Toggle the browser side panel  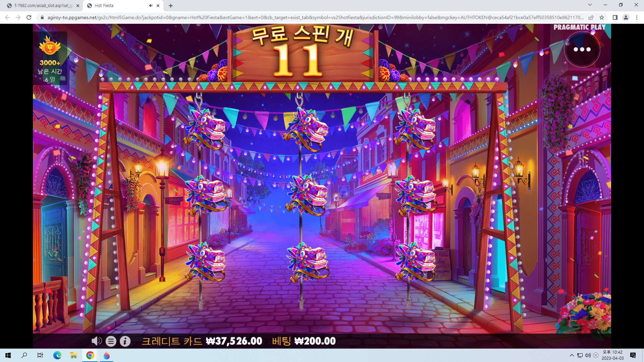[615, 17]
